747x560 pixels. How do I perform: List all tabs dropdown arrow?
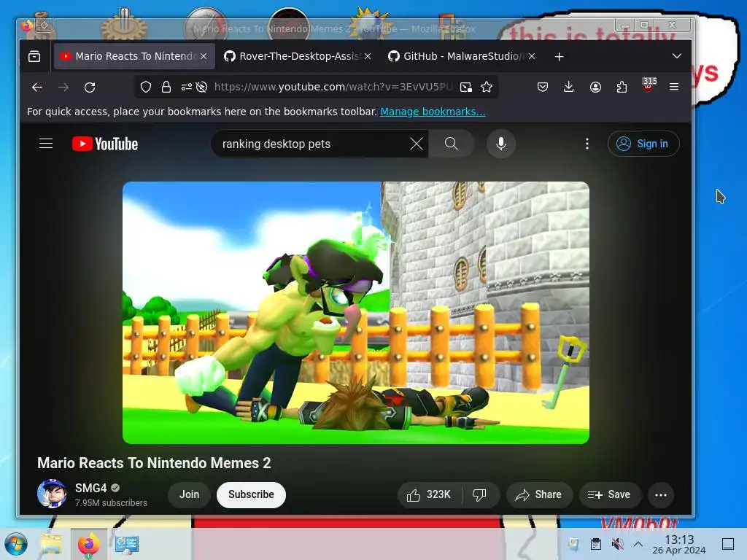tap(676, 56)
